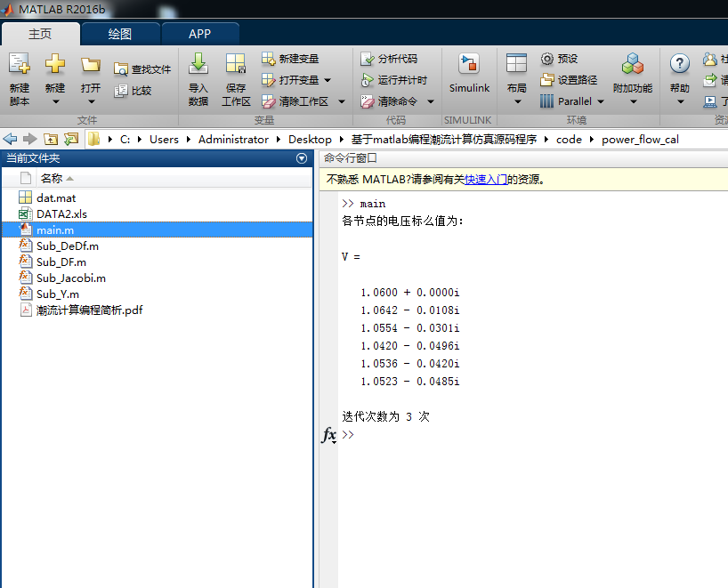Go up one folder level
This screenshot has width=728, height=588.
(x=51, y=139)
